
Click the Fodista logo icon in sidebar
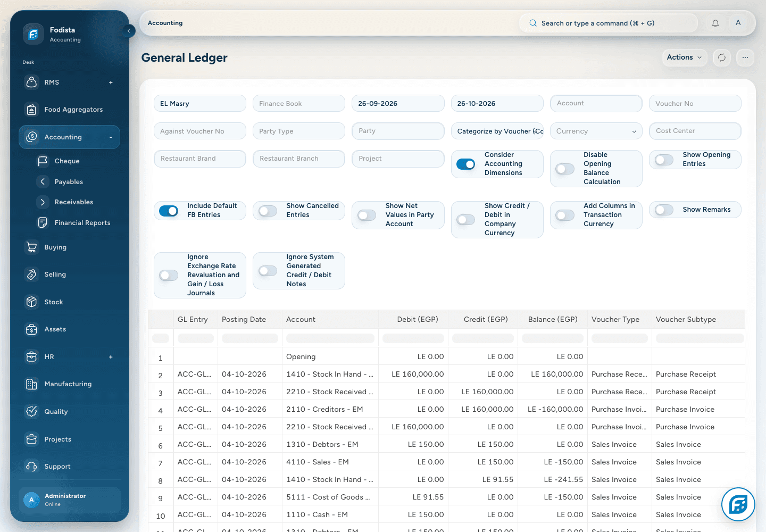(33, 34)
